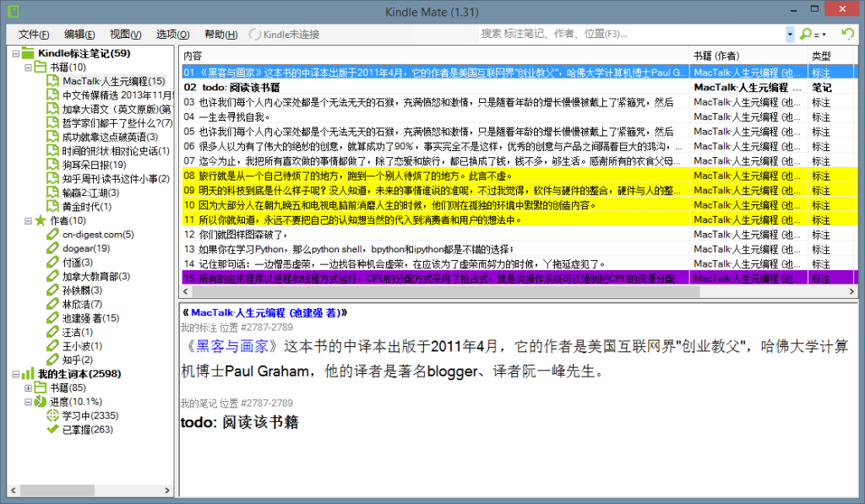
Task: Open the 视图(V) menu
Action: coord(125,34)
